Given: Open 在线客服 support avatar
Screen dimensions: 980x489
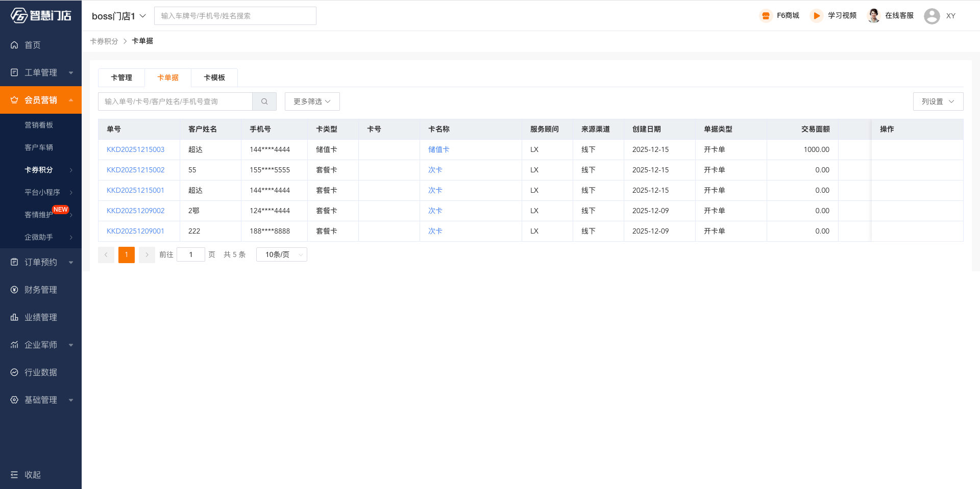Looking at the screenshot, I should coord(873,16).
